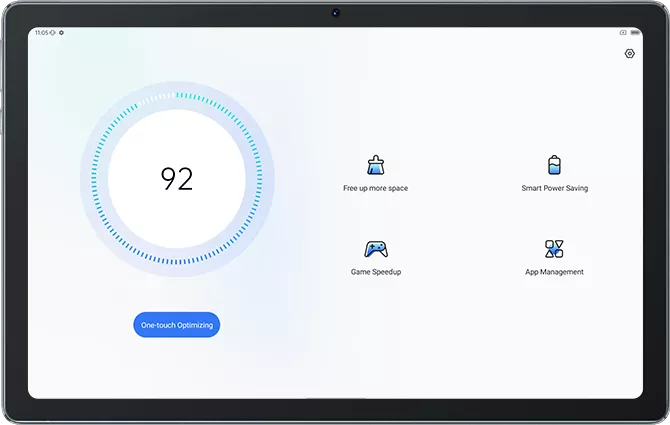Launch Game Speedup via the gamepad icon
Image resolution: width=670 pixels, height=425 pixels.
[375, 249]
